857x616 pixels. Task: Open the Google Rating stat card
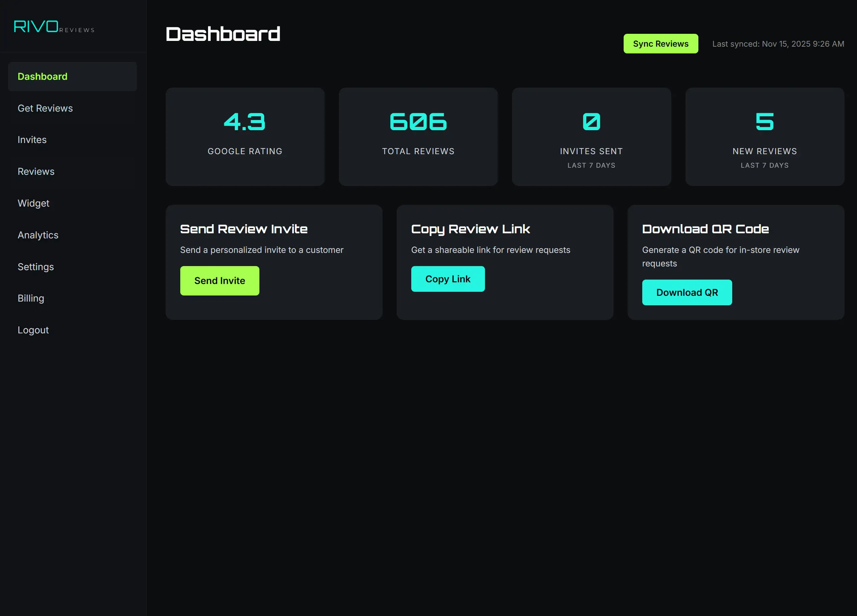(x=245, y=137)
